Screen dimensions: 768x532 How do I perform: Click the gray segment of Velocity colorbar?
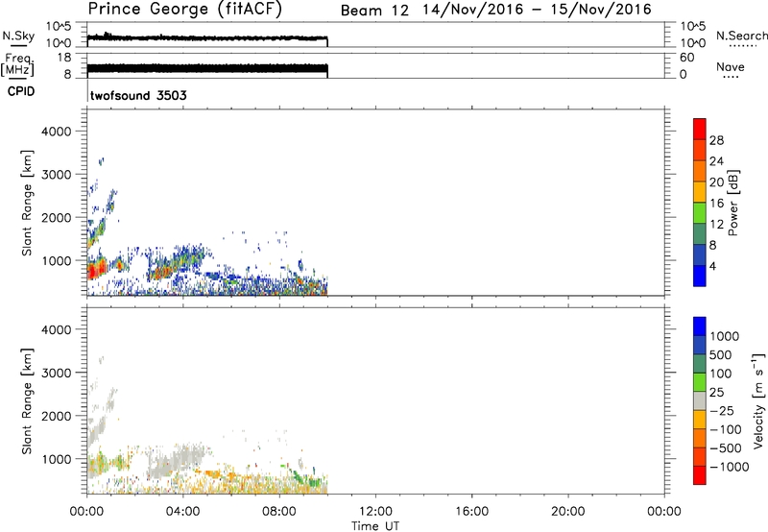pos(700,400)
